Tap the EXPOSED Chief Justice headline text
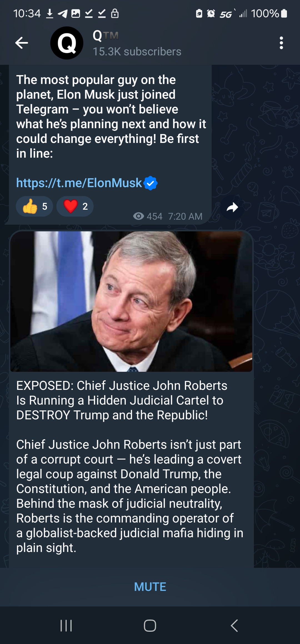 (x=122, y=400)
